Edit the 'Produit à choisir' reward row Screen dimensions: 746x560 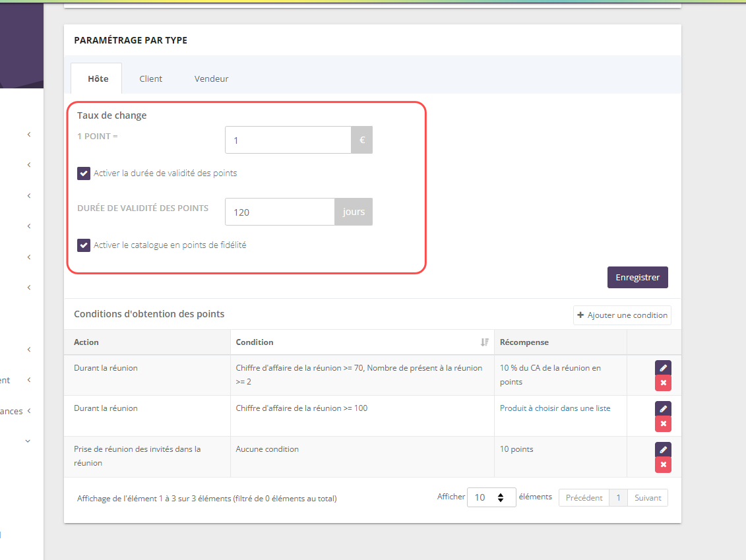[663, 409]
